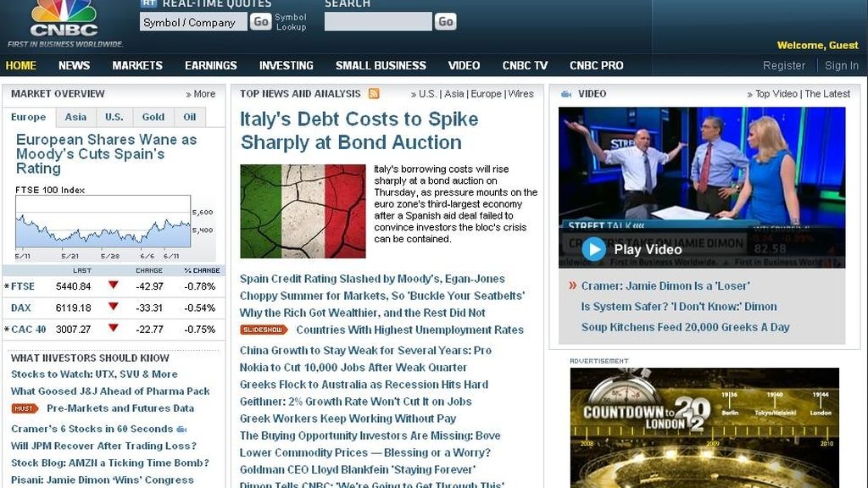868x488 pixels.
Task: Open the EARNINGS navigation menu
Action: tap(211, 65)
